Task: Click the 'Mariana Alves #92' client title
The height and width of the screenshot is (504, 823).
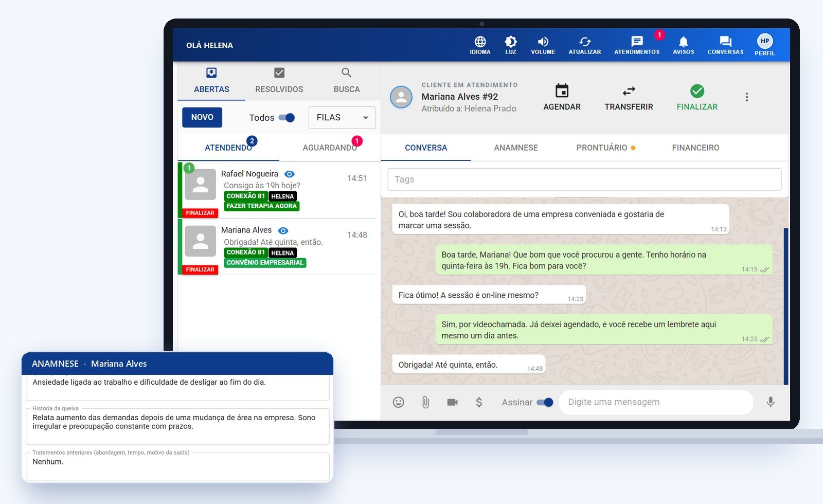Action: (x=459, y=97)
